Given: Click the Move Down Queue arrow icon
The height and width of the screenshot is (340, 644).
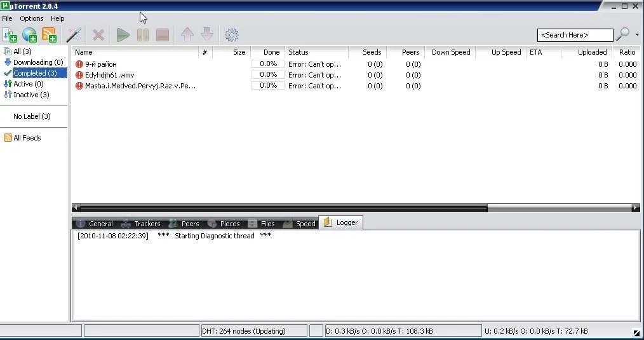Looking at the screenshot, I should coord(207,34).
